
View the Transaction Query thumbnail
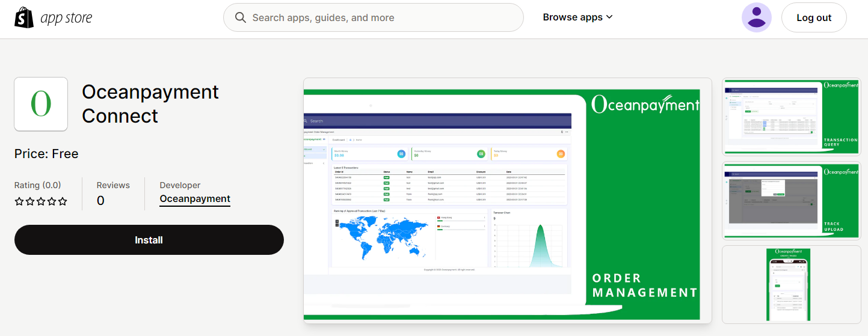[x=791, y=117]
